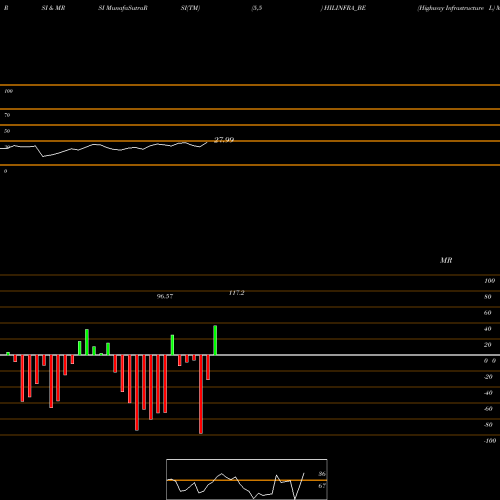The height and width of the screenshot is (500, 500).
Task: Click the MunafaSutra header text
Action: click(x=123, y=8)
